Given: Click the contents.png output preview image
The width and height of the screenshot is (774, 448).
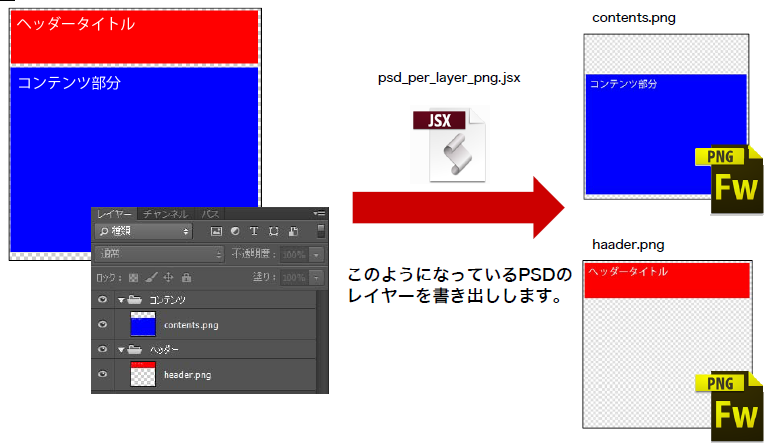Looking at the screenshot, I should point(666,116).
